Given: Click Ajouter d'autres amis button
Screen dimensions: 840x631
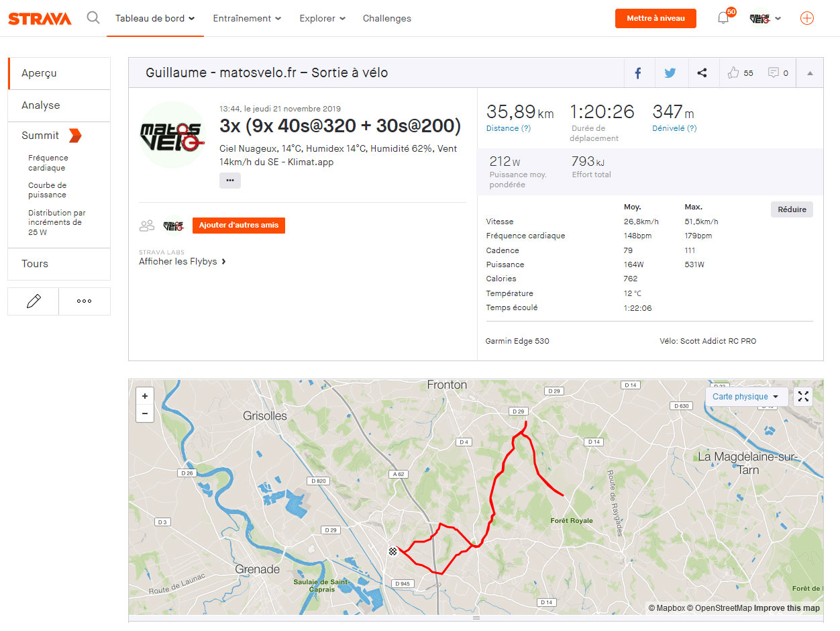Looking at the screenshot, I should coord(239,226).
